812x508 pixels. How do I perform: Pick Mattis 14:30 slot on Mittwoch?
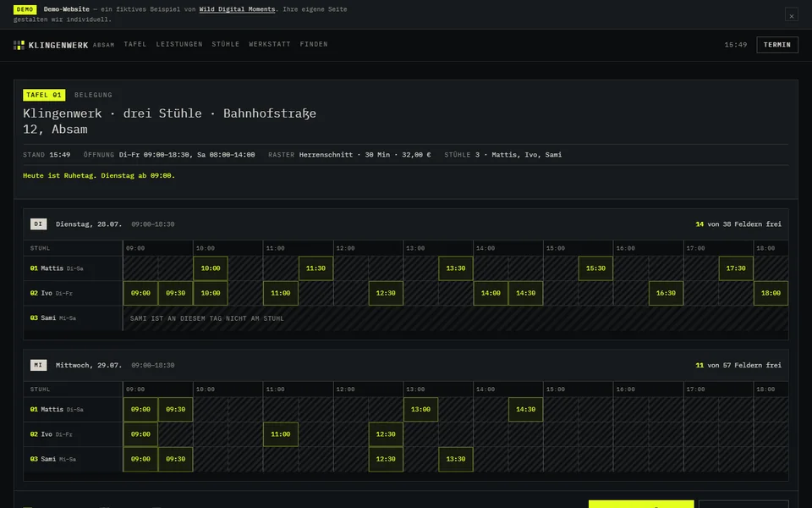[525, 410]
